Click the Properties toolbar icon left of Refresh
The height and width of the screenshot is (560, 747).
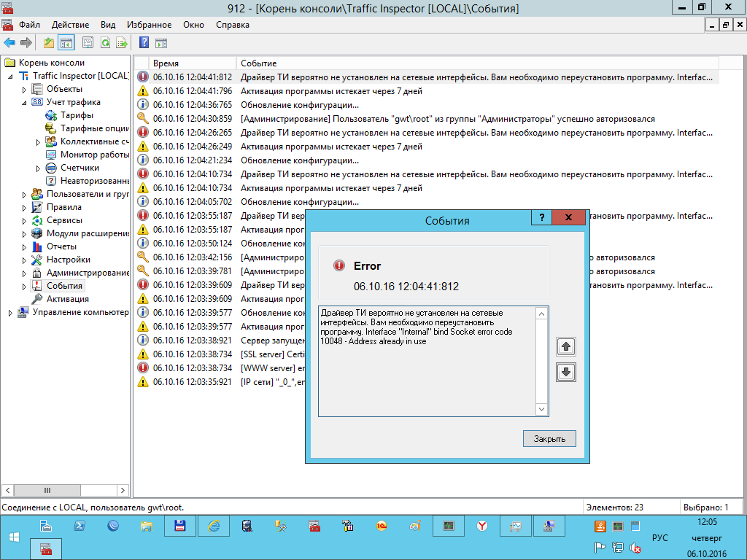click(88, 43)
